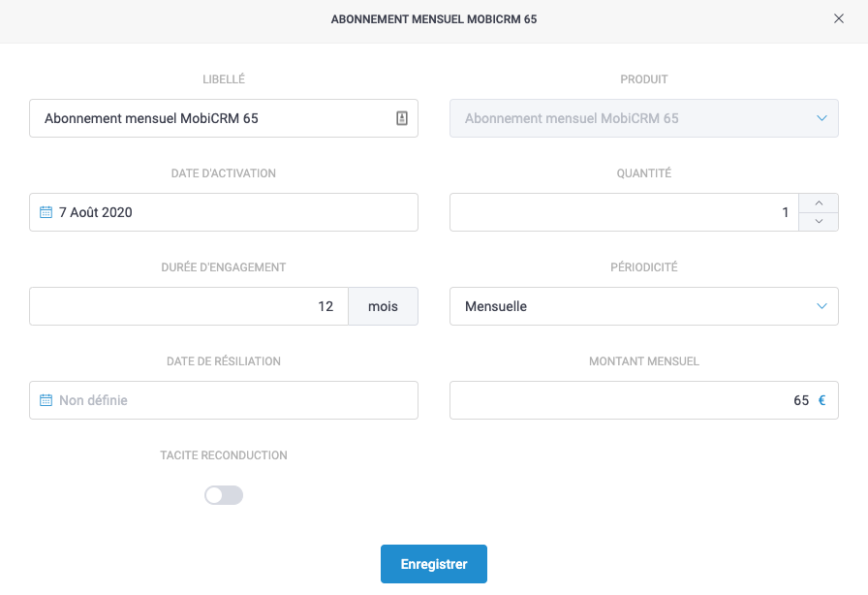
Task: Focus the Durée d'engagement number input
Action: (189, 306)
